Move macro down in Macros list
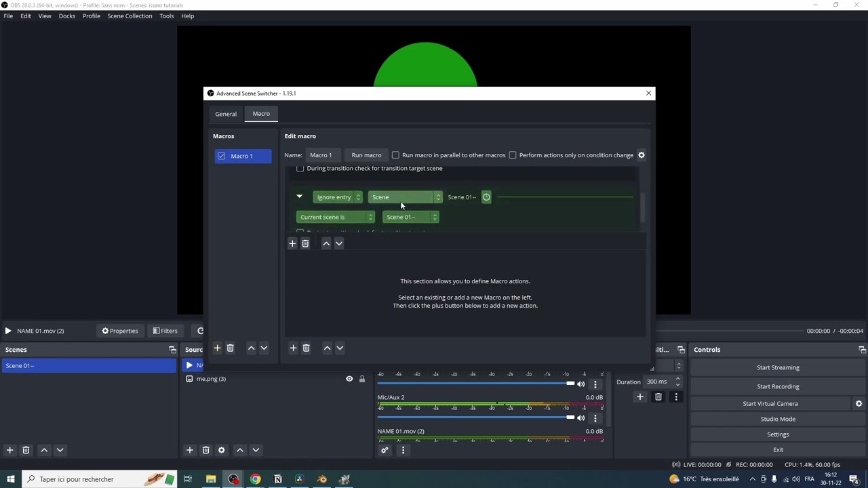868x488 pixels. tap(264, 348)
